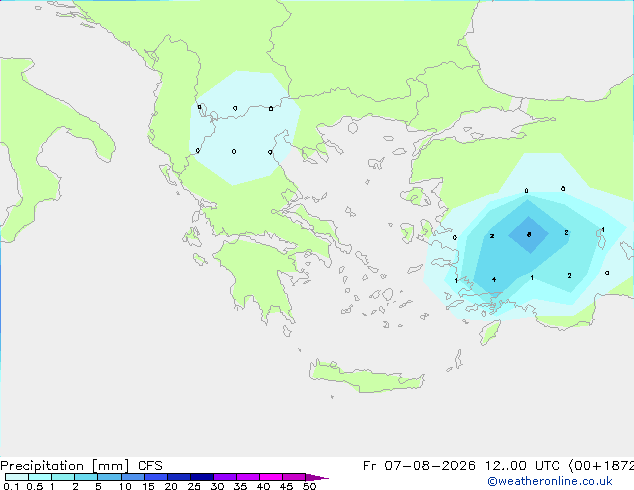Click the 5–10 mm legend color box

(x=110, y=477)
